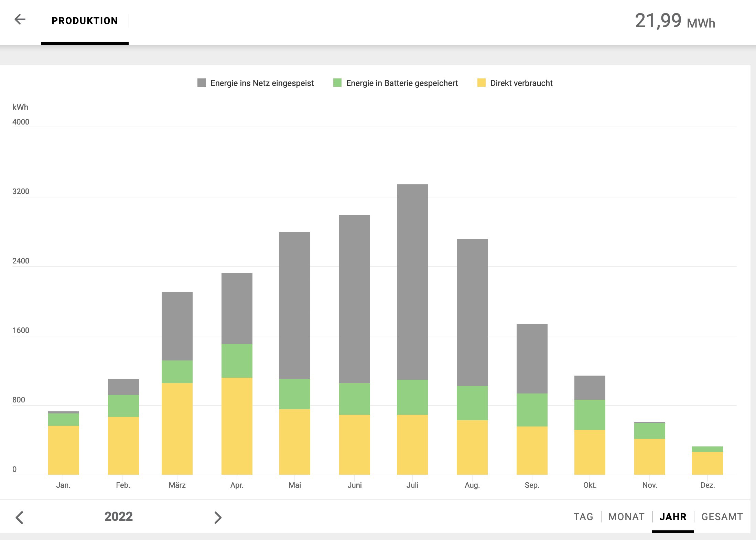The image size is (756, 540).
Task: Select the Juni green battery bar segment
Action: click(355, 399)
